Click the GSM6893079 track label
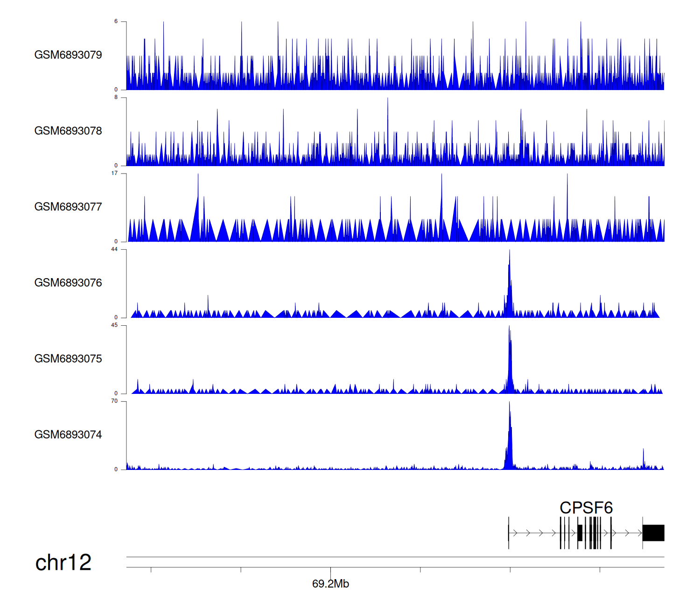Viewport: 700px width, 616px height. [x=68, y=55]
